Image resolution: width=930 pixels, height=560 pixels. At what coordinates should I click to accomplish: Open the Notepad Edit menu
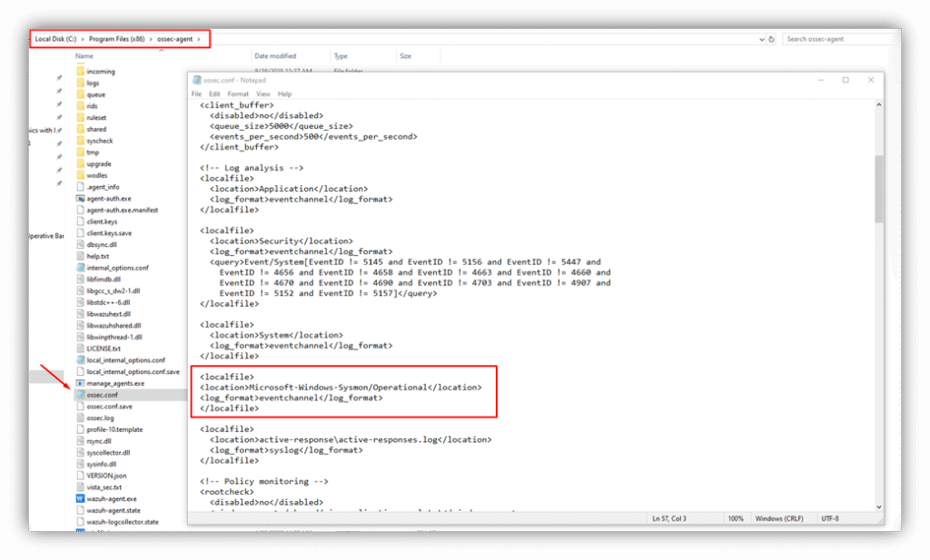tap(214, 94)
